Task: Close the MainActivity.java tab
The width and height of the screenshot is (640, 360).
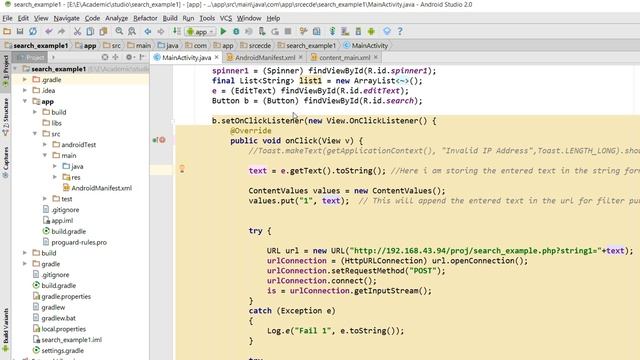Action: click(217, 57)
